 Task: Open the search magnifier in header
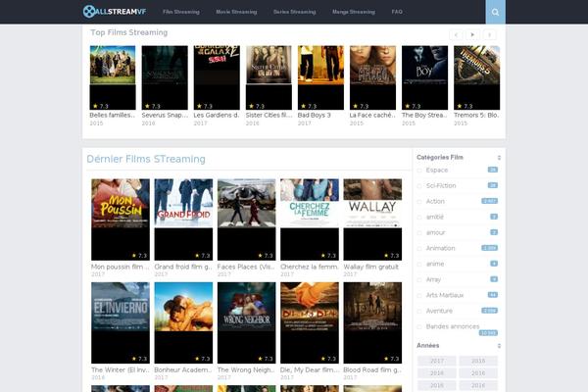495,12
